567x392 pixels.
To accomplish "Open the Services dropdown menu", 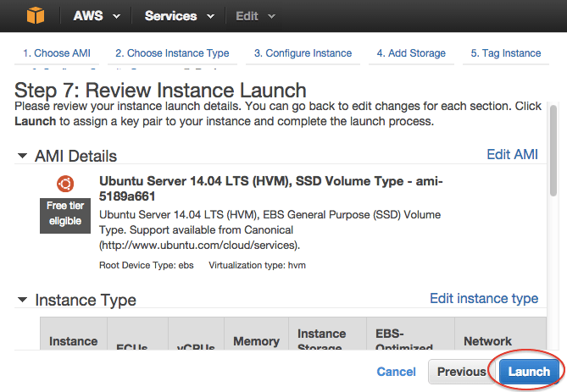I will 180,16.
